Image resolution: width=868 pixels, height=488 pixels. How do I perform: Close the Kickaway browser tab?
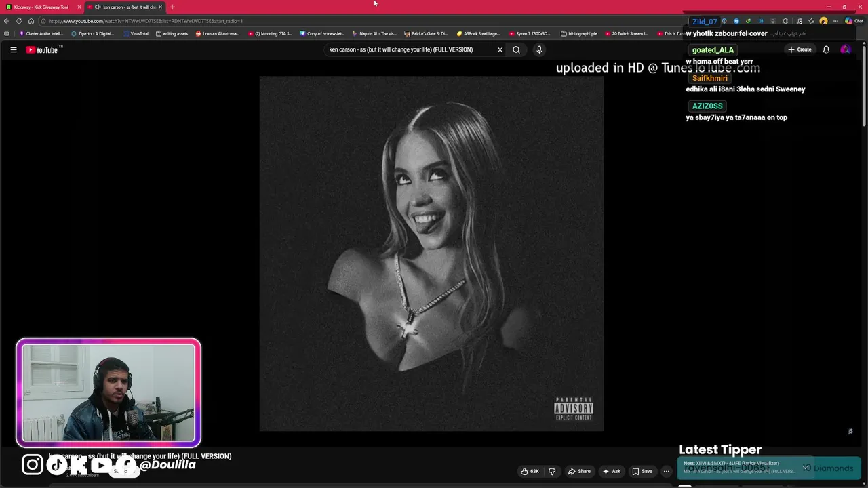tap(79, 7)
